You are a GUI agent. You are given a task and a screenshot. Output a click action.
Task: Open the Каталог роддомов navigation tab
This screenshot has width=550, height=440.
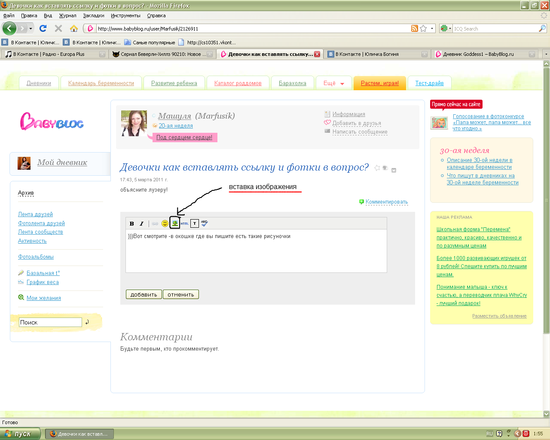(x=237, y=83)
